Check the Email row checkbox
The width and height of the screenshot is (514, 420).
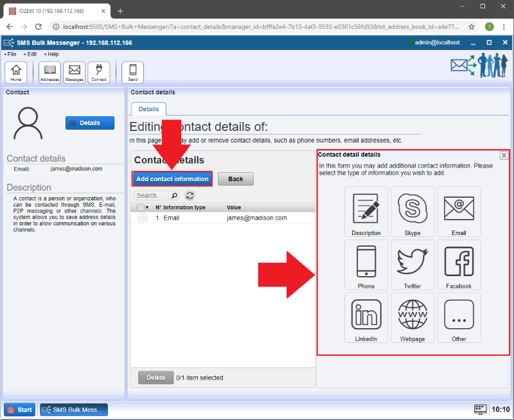[142, 218]
